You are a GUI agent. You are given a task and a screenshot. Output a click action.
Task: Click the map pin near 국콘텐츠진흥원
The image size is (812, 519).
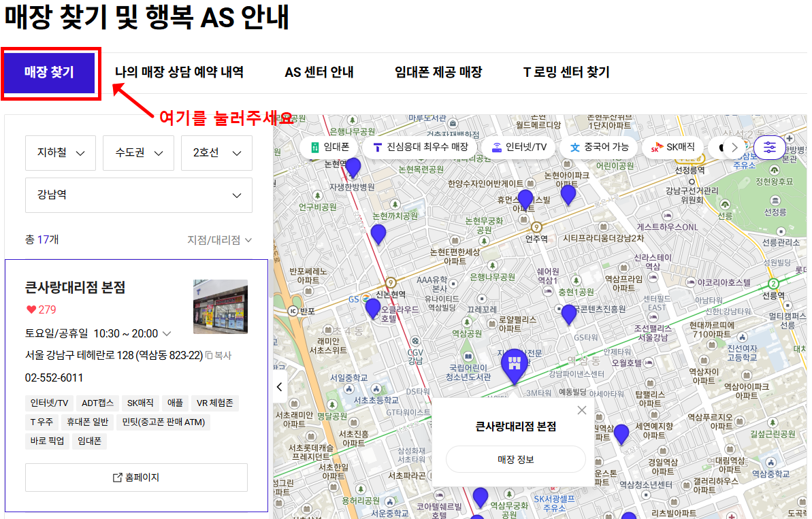tap(568, 314)
